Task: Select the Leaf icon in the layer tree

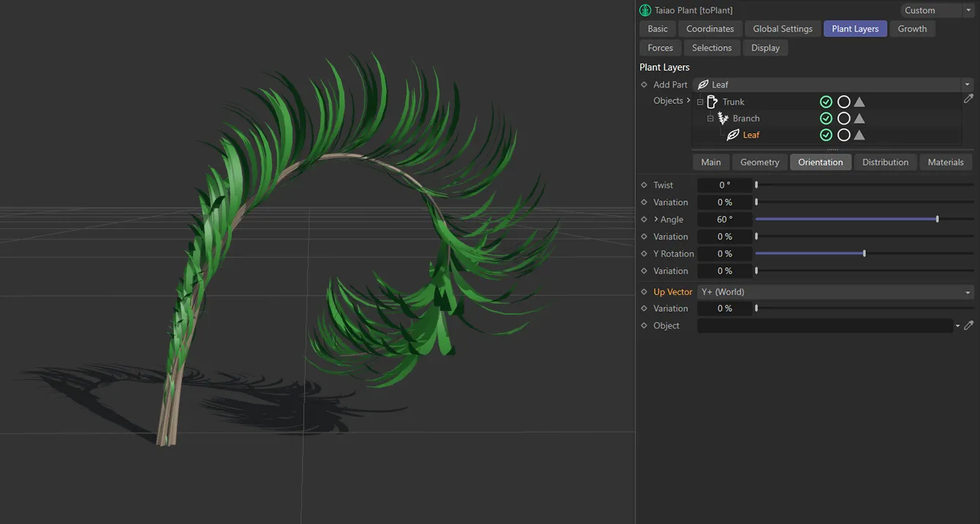Action: click(734, 135)
